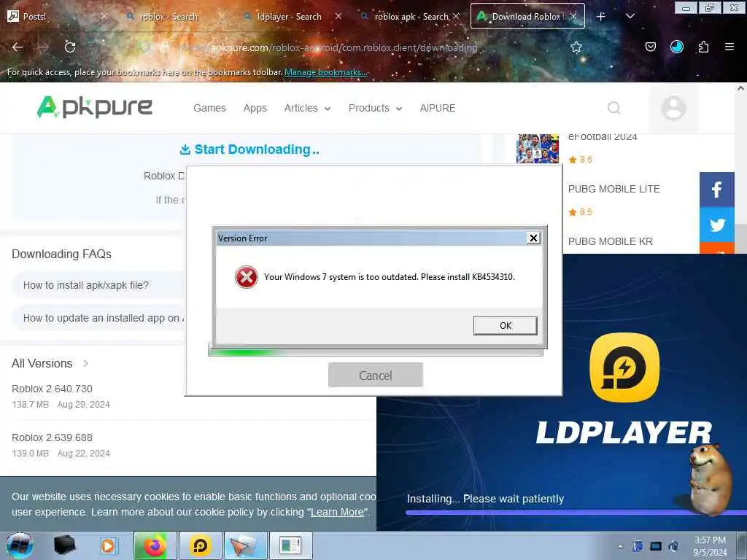Click the Cancel button in installer window

pyautogui.click(x=376, y=376)
